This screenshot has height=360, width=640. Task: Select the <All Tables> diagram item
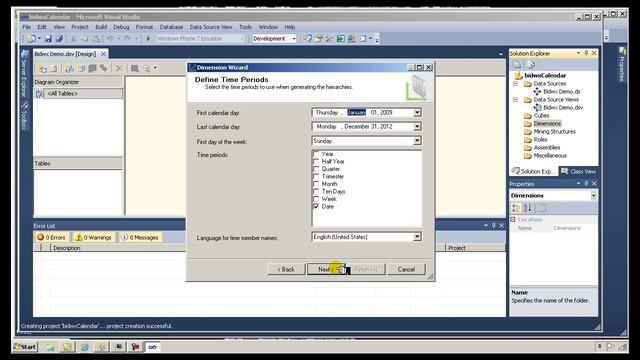click(x=78, y=93)
